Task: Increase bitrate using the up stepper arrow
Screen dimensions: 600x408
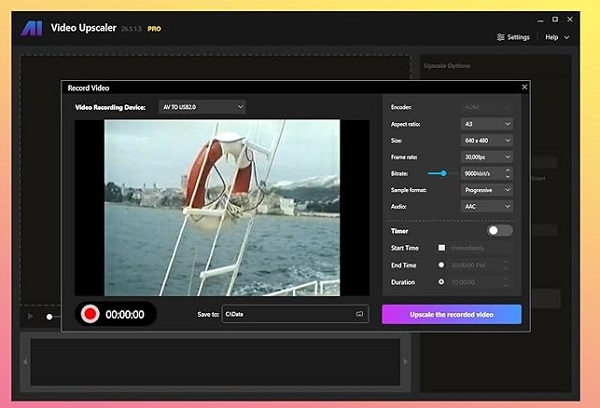Action: [x=509, y=171]
